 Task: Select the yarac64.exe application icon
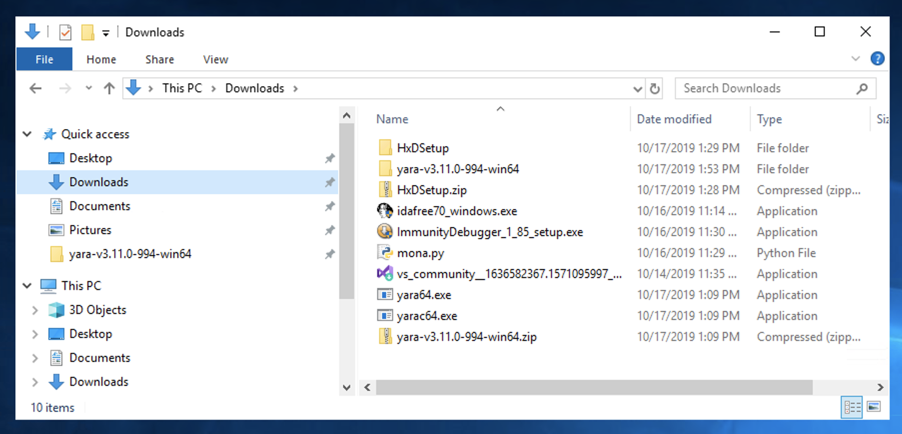pos(385,316)
